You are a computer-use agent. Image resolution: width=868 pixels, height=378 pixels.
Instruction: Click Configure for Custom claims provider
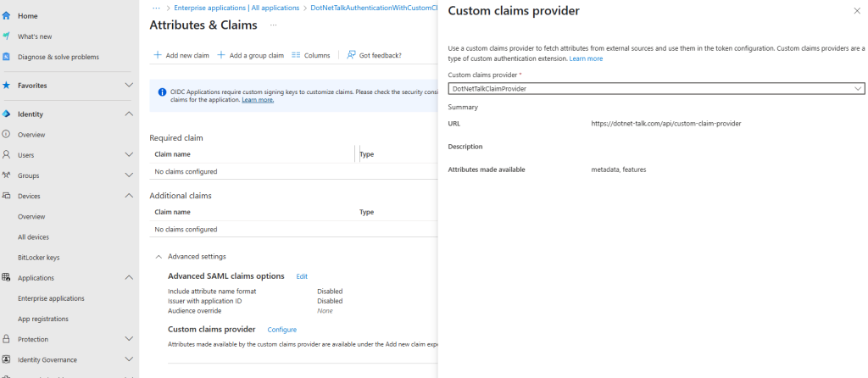point(281,330)
